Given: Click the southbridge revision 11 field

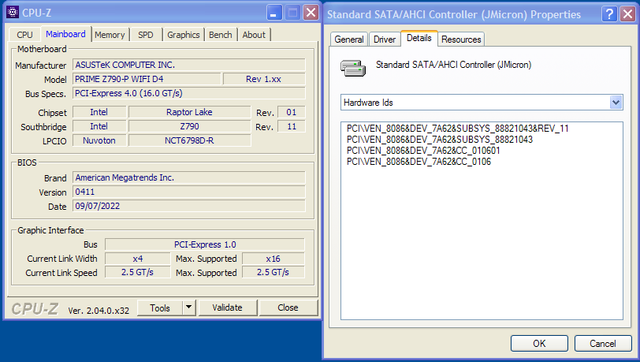Looking at the screenshot, I should point(291,126).
